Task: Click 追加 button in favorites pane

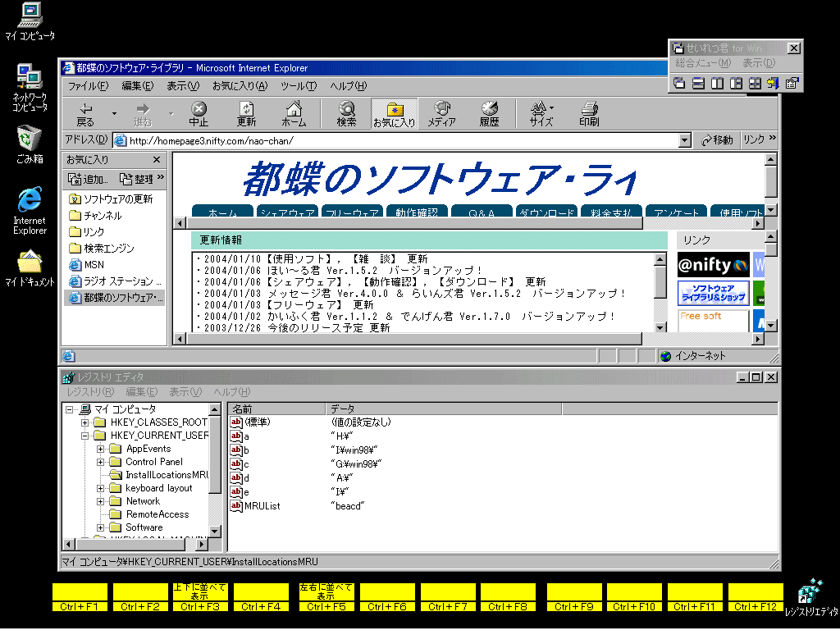Action: click(88, 179)
